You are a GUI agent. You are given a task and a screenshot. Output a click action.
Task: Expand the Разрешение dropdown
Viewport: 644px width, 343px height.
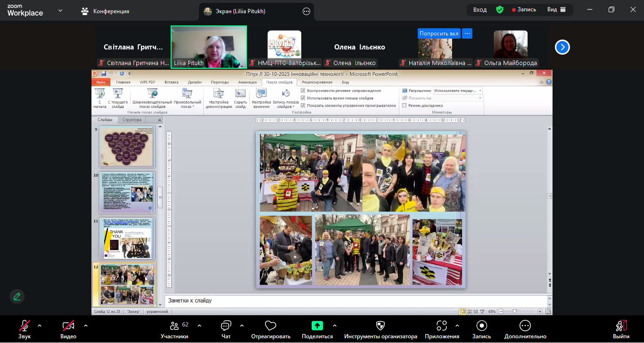[480, 90]
